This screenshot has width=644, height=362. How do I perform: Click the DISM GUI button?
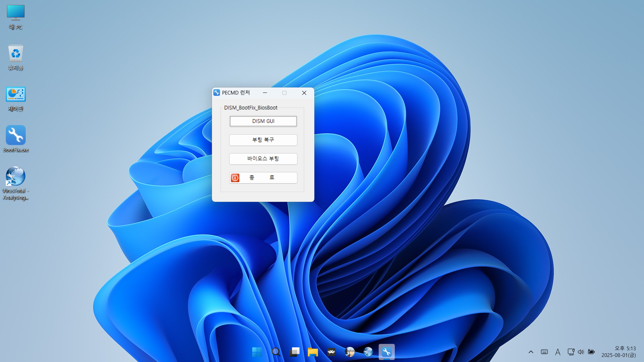point(263,121)
